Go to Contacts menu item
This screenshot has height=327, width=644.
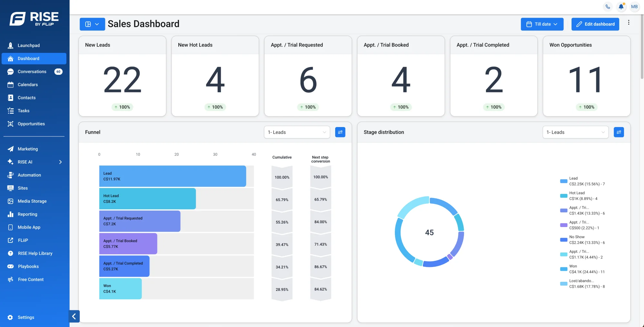[x=34, y=98]
